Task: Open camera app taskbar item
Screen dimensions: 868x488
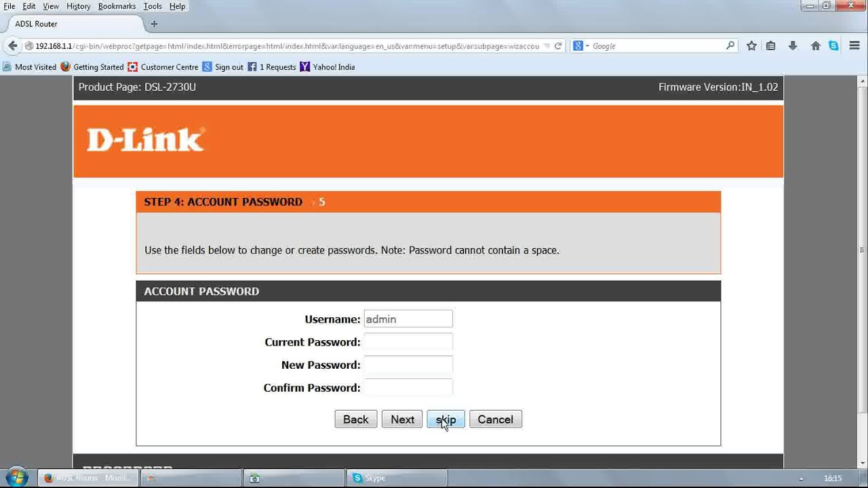Action: tap(295, 478)
